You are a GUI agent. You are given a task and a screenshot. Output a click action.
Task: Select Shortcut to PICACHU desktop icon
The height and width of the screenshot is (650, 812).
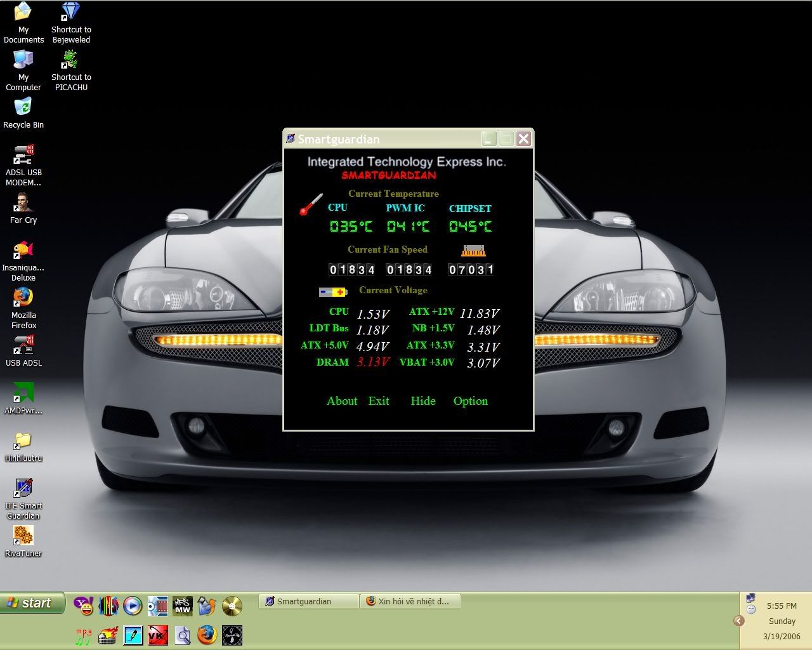(x=71, y=70)
